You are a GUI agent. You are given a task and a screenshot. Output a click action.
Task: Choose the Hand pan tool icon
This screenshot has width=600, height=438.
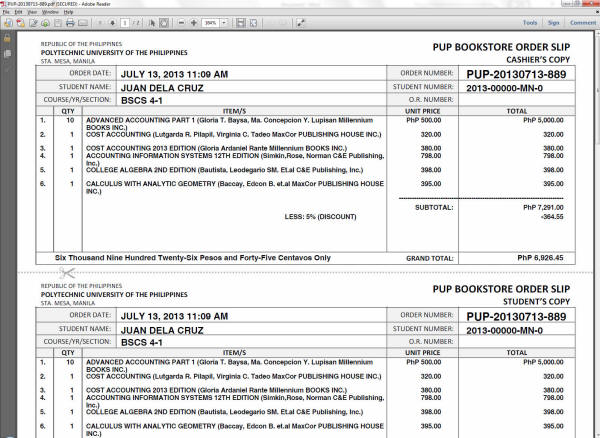[164, 23]
